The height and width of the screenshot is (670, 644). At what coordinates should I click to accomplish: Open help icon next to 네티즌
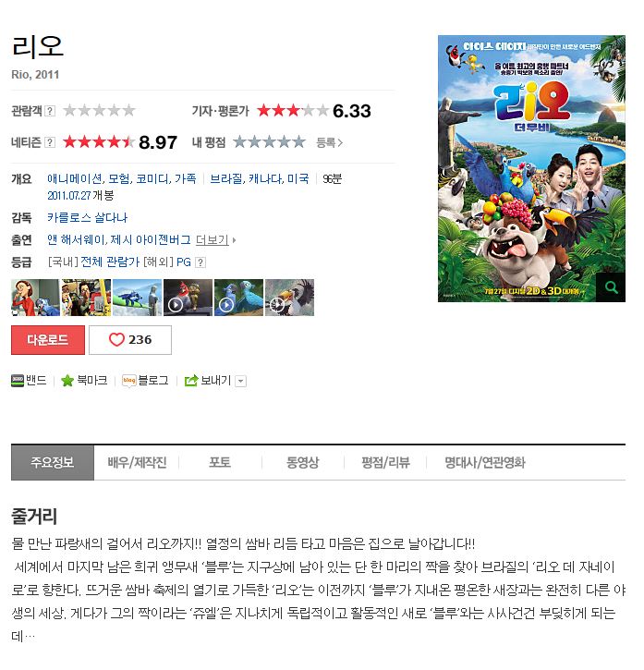(x=50, y=142)
